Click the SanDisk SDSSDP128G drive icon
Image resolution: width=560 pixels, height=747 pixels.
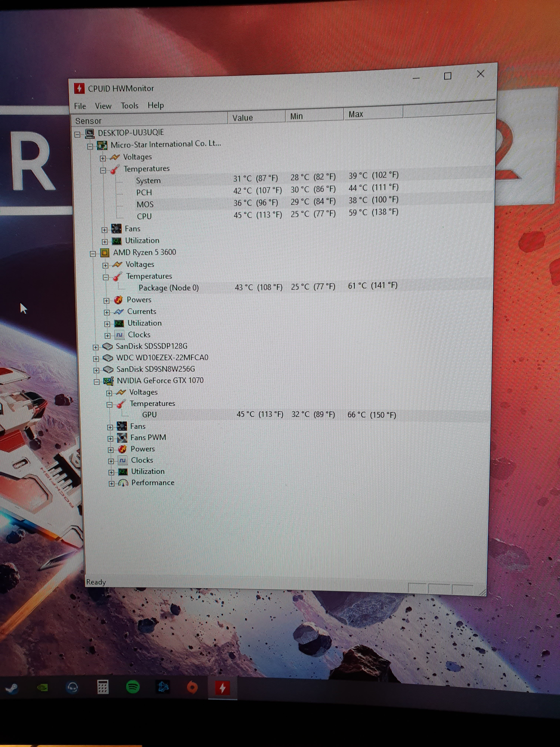pos(107,346)
